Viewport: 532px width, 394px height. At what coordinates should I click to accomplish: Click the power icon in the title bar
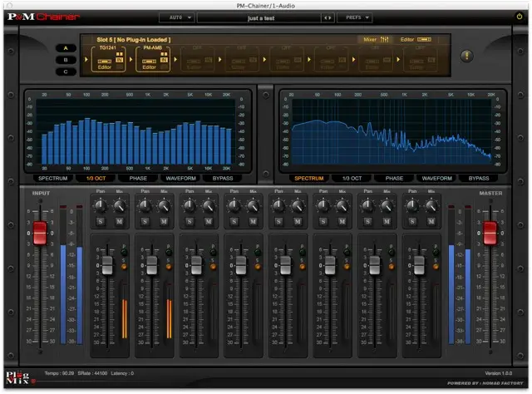(x=519, y=17)
